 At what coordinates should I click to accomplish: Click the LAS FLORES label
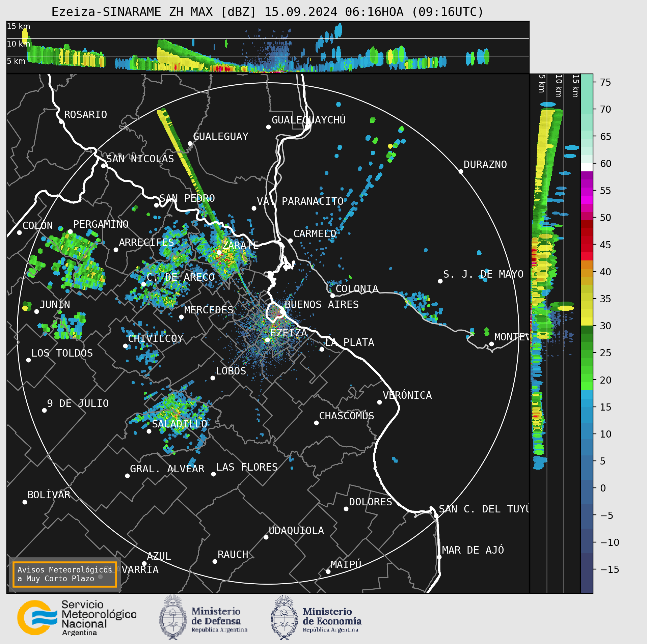(x=247, y=467)
